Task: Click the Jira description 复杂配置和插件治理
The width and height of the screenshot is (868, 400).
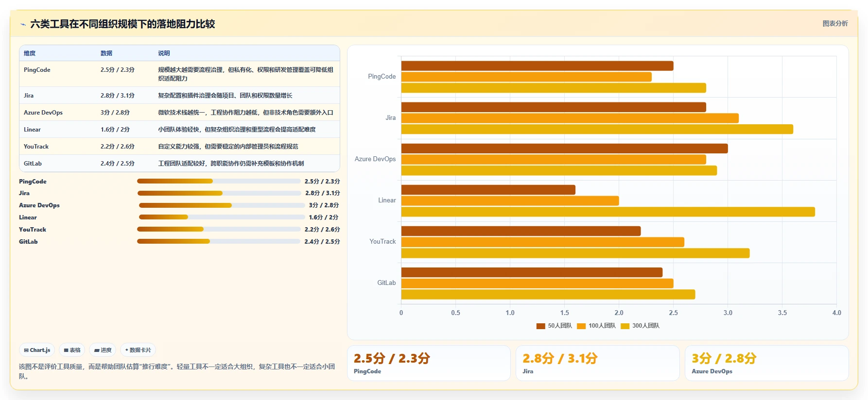Action: [x=225, y=96]
